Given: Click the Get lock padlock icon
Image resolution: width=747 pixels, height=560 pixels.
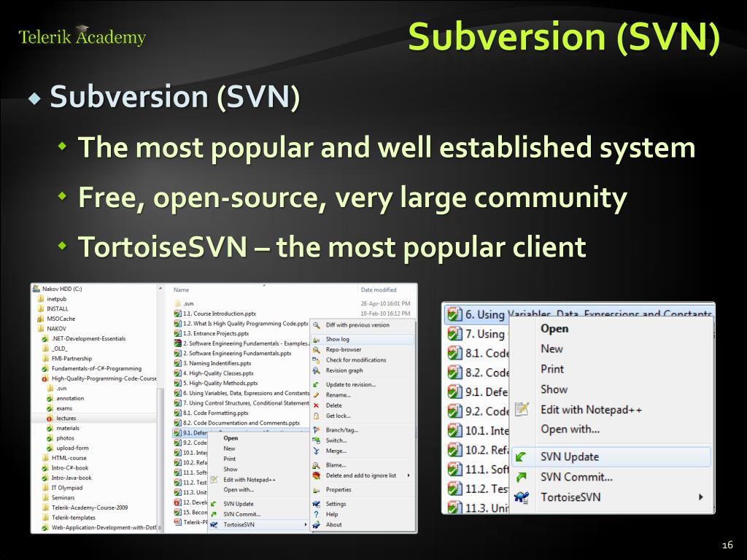Looking at the screenshot, I should click(x=316, y=416).
